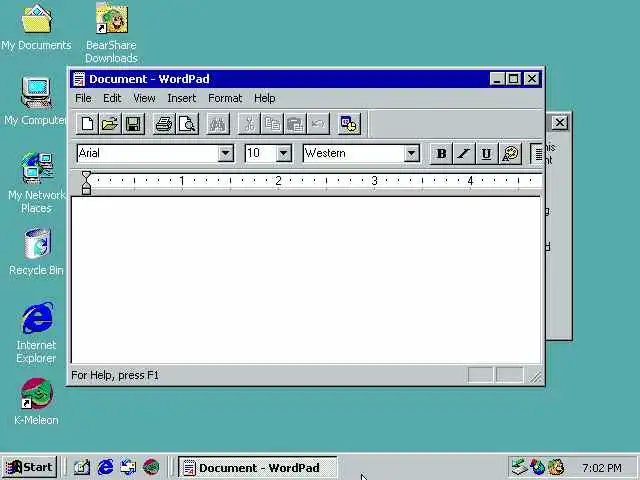Open the Edit menu
This screenshot has width=640, height=480.
tap(112, 98)
